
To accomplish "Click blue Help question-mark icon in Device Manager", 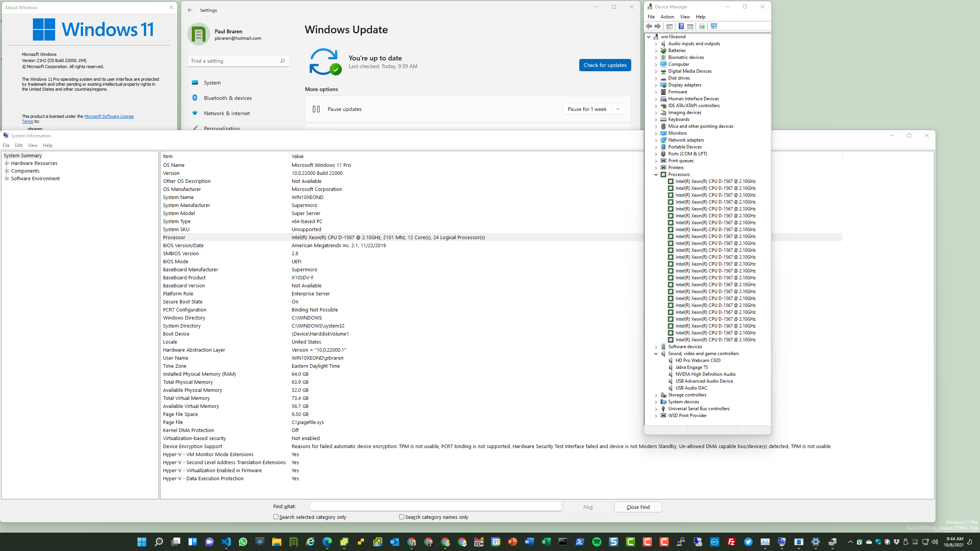I will click(681, 26).
